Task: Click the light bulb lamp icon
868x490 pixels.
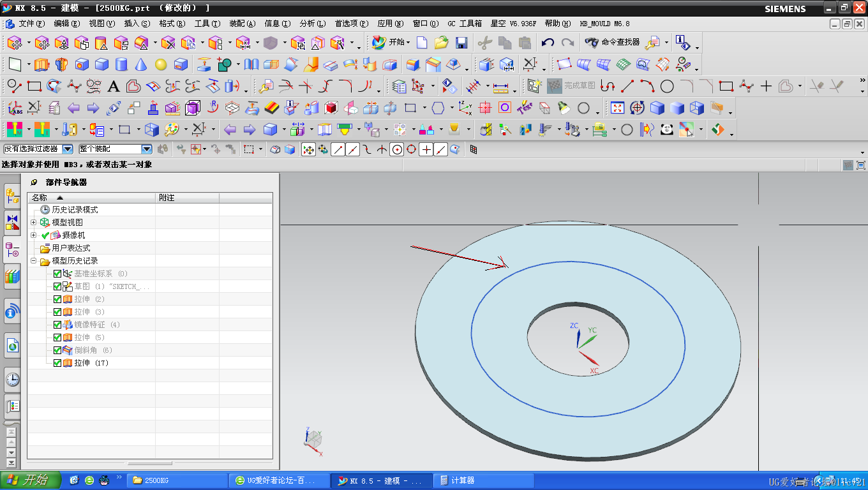Action: 564,108
